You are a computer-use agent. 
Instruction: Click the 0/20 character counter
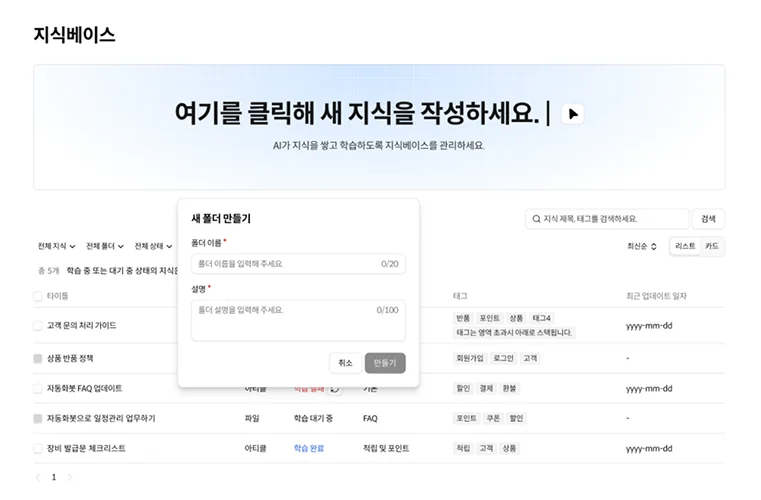point(390,264)
